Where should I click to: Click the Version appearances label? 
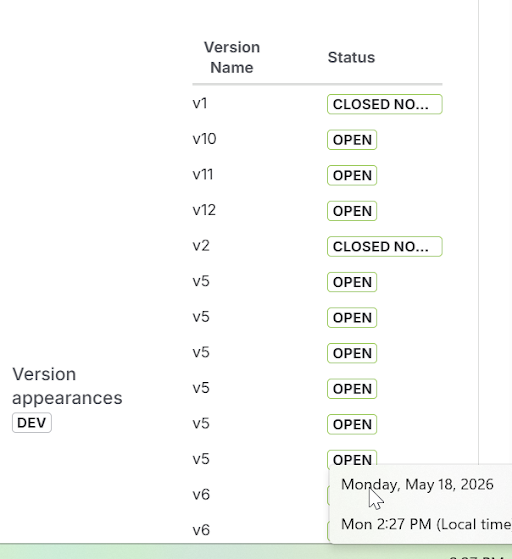(x=67, y=386)
